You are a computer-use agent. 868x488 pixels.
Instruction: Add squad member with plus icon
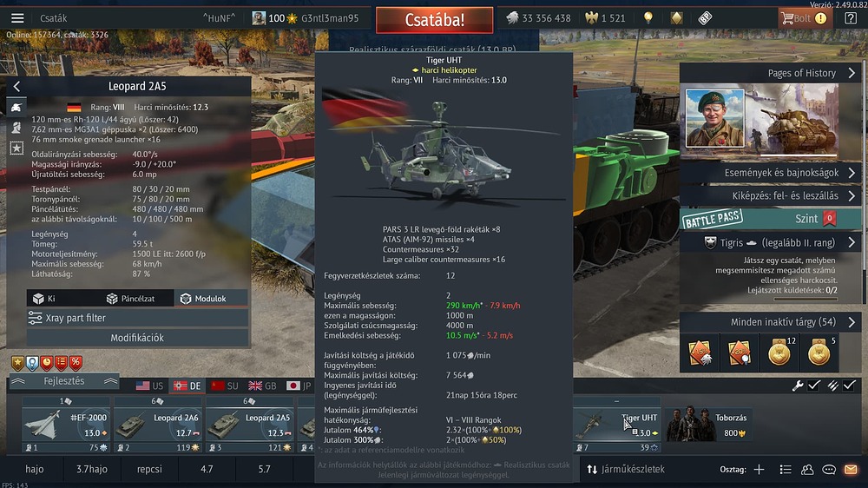(759, 469)
